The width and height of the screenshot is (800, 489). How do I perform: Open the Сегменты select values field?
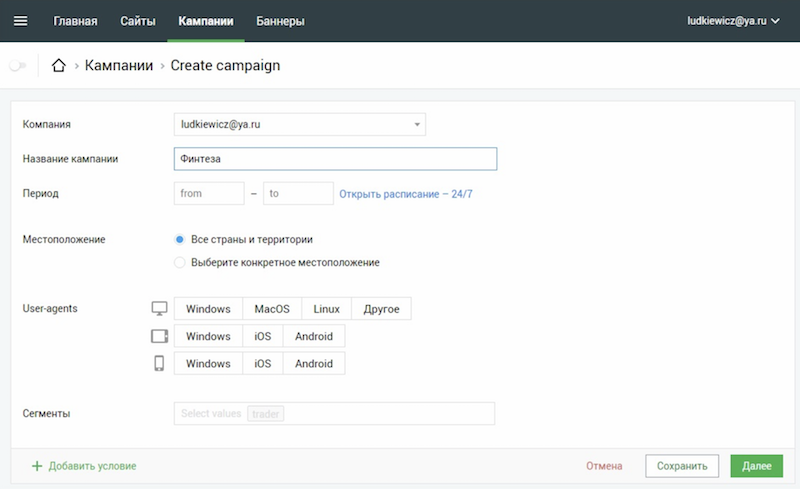334,413
